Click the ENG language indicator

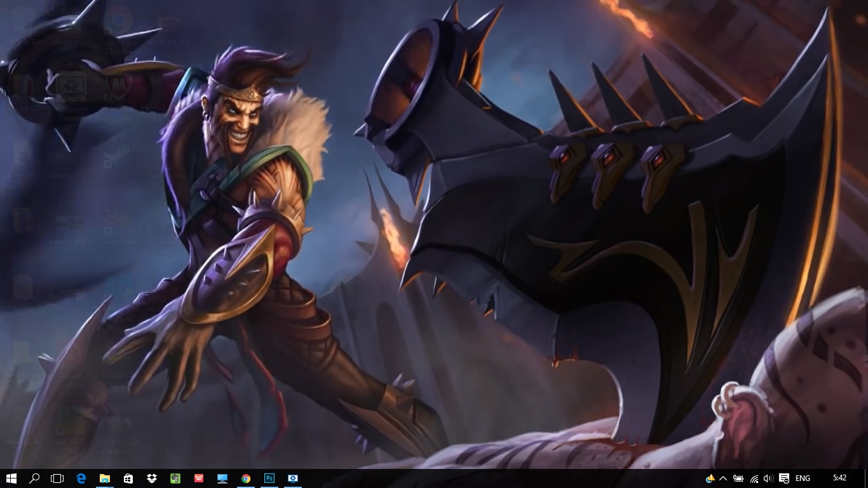(803, 478)
